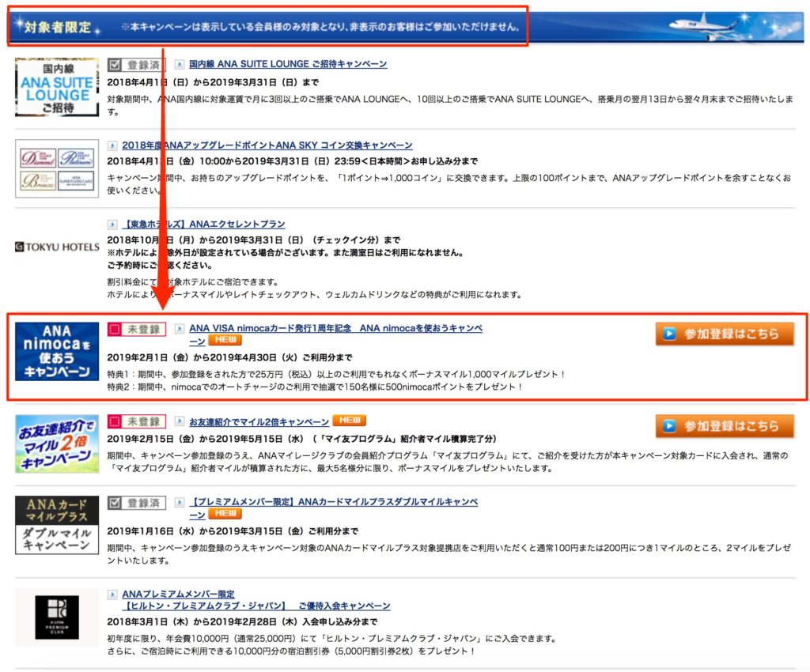Click the arrow icon beside お友達紹介でマイル2倍キャンペーン
The image size is (810, 672).
180,421
